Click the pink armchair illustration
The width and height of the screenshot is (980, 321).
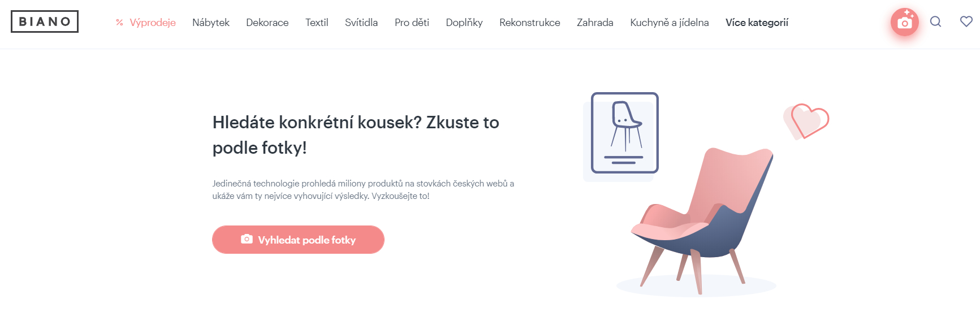701,220
